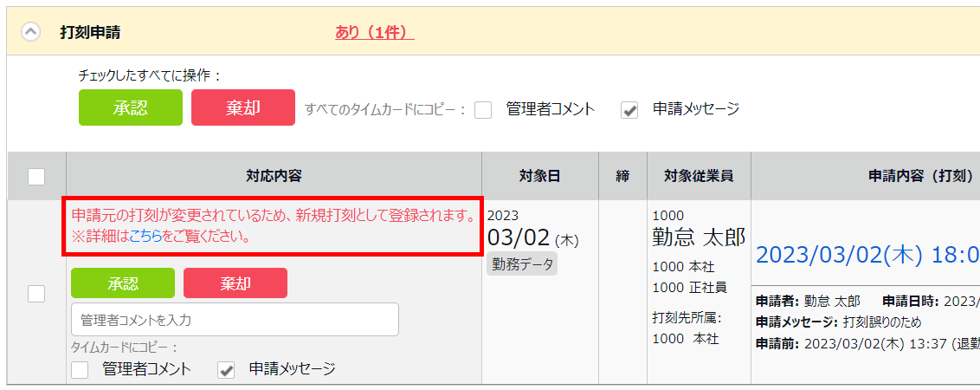Focus the 管理者コメントを入力 field
980x390 pixels.
coord(235,319)
